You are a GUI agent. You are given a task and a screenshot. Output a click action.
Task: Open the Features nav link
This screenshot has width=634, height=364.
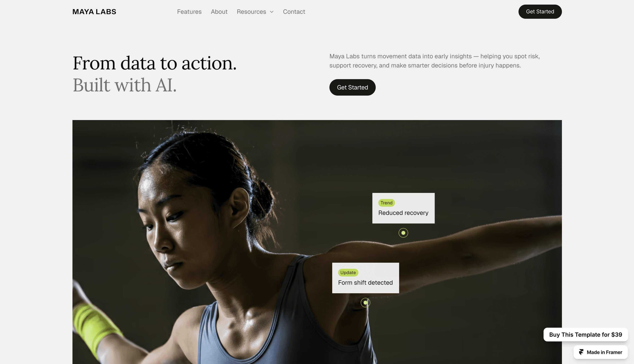[x=189, y=12]
